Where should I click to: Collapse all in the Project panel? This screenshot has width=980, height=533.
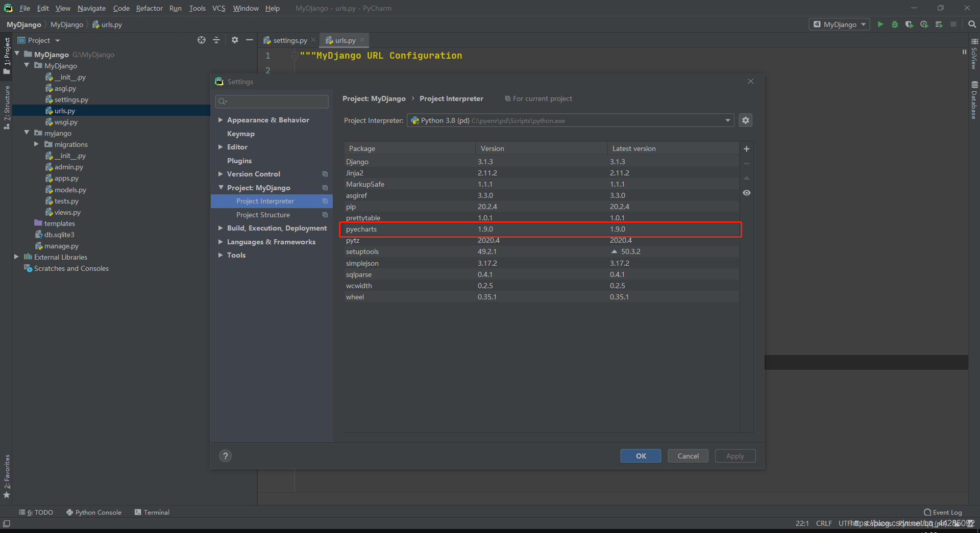216,40
